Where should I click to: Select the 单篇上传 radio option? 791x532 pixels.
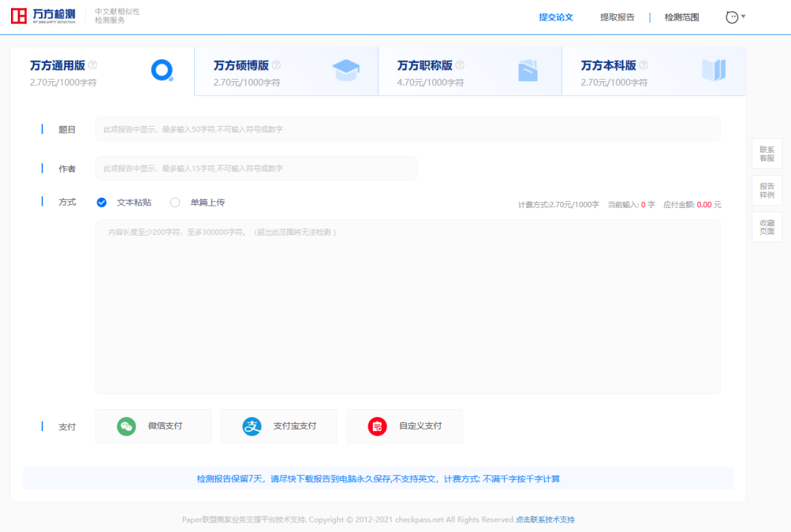coord(175,202)
